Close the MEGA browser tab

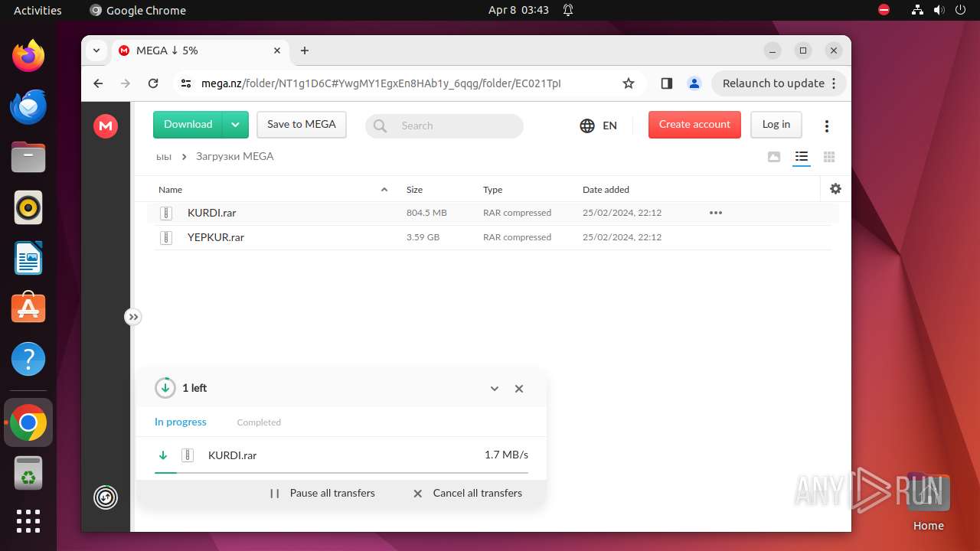[277, 51]
